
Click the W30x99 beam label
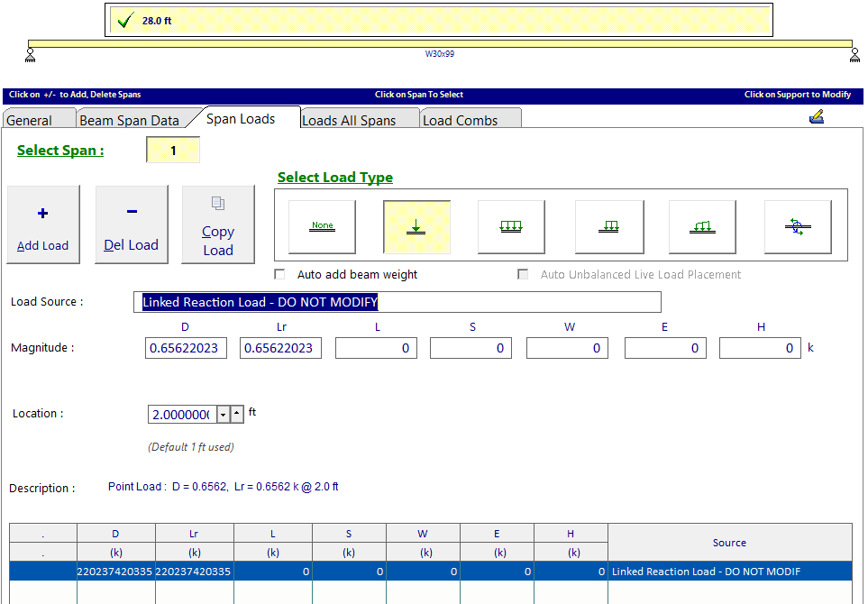coord(440,54)
